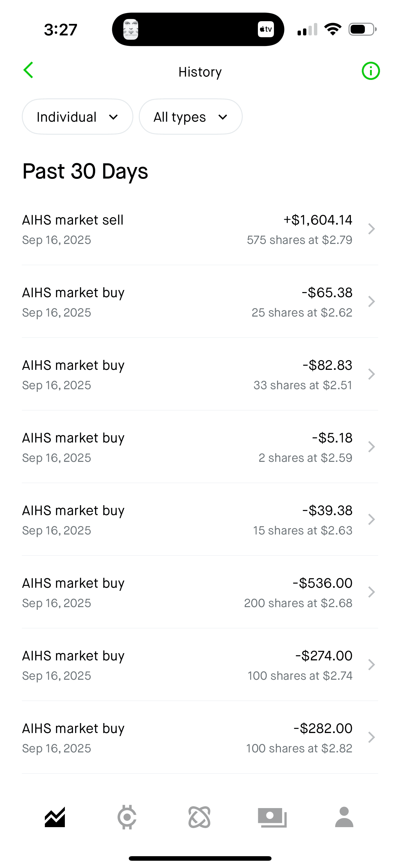Open the history info icon
Image resolution: width=400 pixels, height=868 pixels.
(x=371, y=71)
